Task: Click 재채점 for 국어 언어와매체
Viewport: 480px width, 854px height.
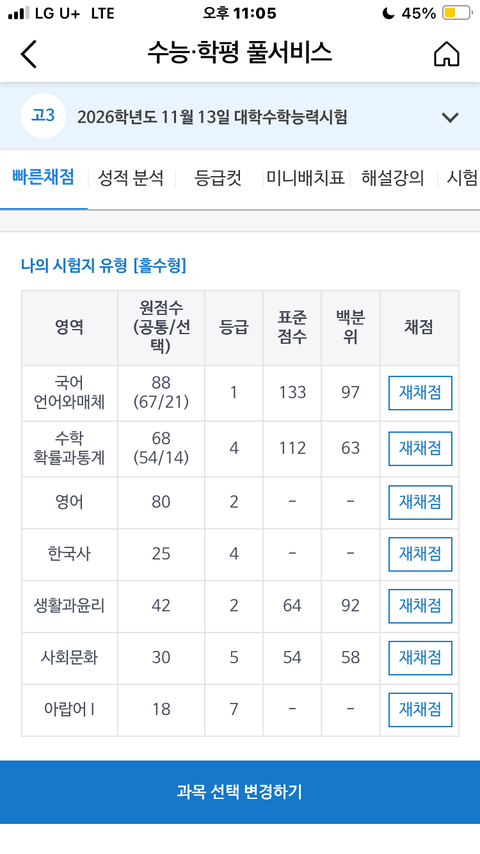Action: tap(420, 393)
